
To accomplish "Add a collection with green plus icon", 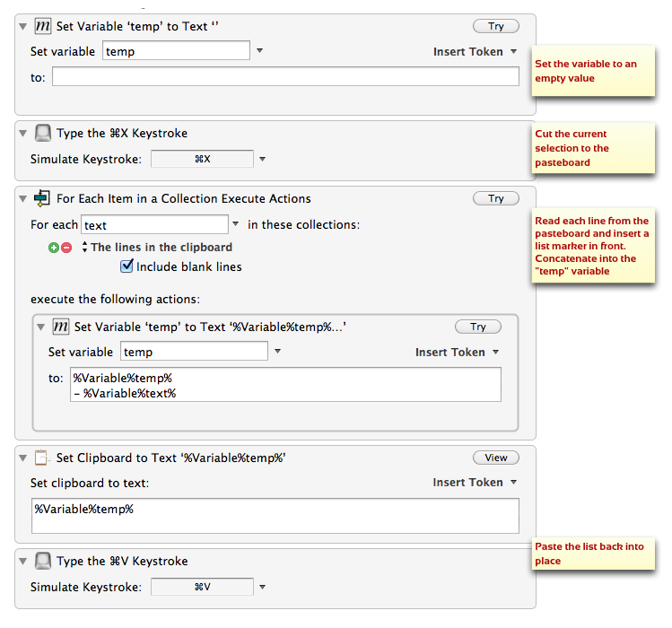I will click(x=54, y=248).
